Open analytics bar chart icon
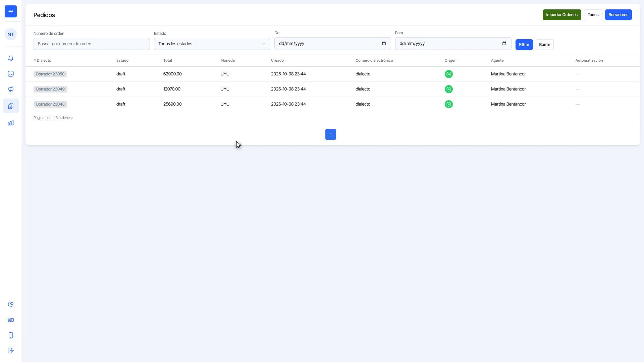 pyautogui.click(x=11, y=123)
